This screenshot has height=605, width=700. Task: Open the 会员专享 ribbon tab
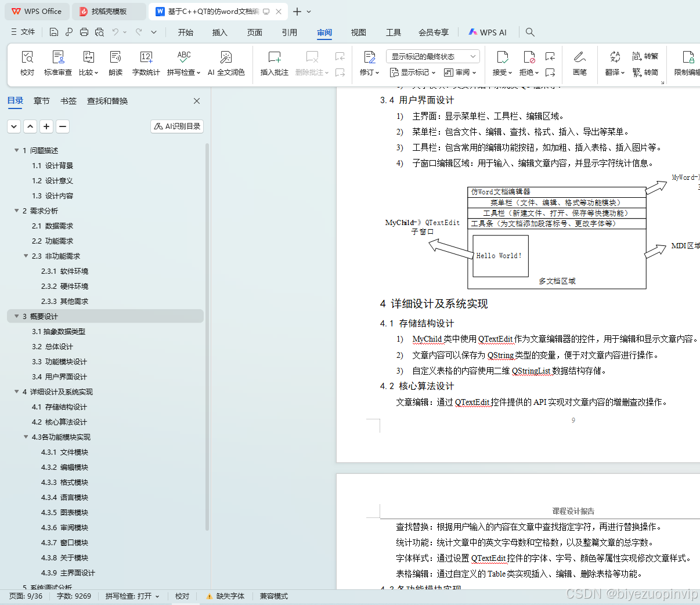pos(434,32)
